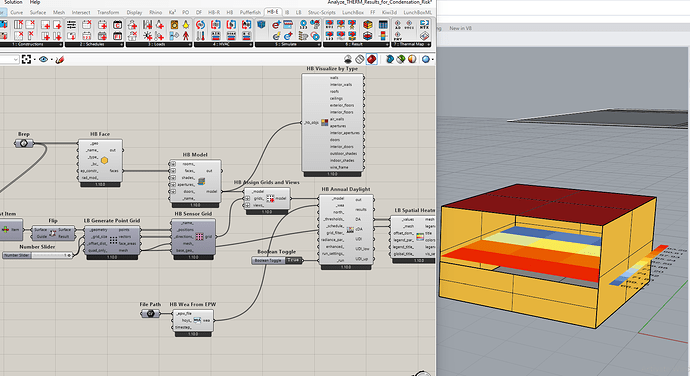Select the Brep parameter on the canvas
Image resolution: width=690 pixels, height=376 pixels.
tap(24, 143)
